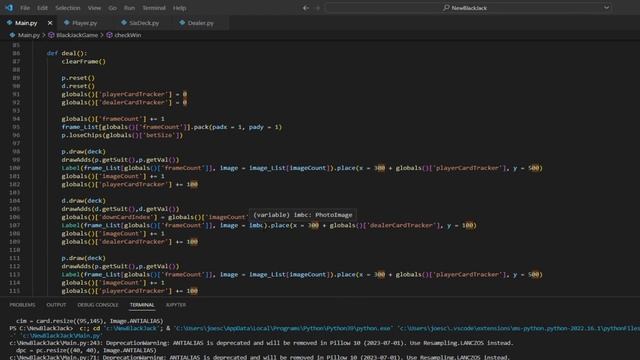The width and height of the screenshot is (640, 360).
Task: Click line number 86 in the gutter
Action: (x=16, y=53)
